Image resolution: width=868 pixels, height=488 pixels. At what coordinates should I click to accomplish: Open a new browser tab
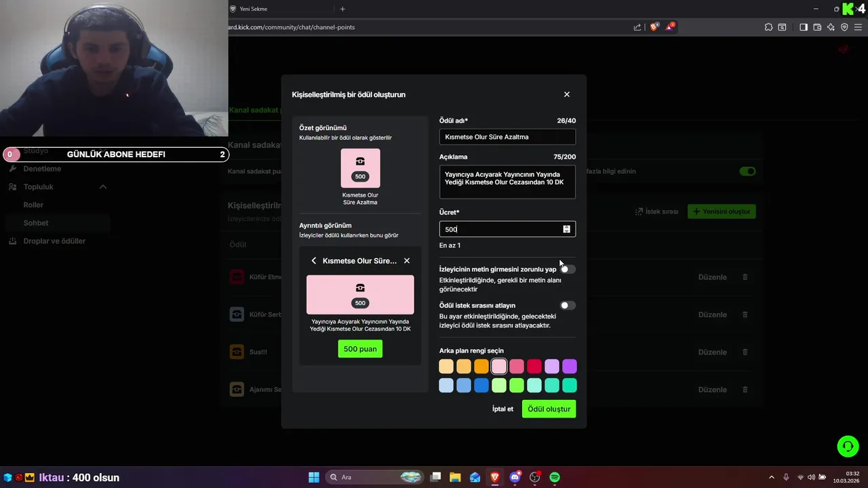(342, 9)
